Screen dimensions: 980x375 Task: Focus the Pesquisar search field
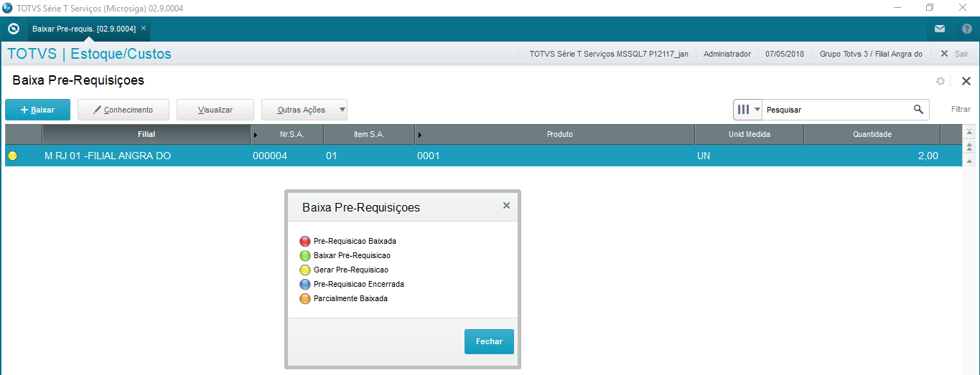click(x=836, y=110)
